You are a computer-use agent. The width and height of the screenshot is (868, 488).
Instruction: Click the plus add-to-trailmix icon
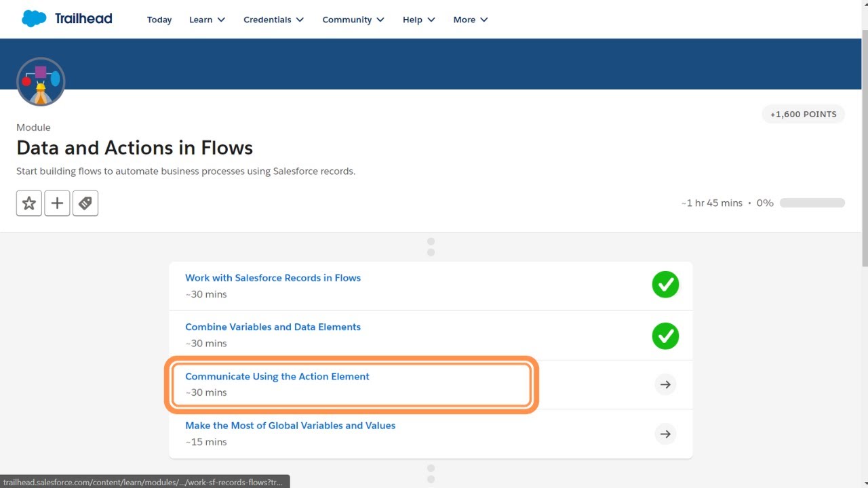click(x=57, y=203)
